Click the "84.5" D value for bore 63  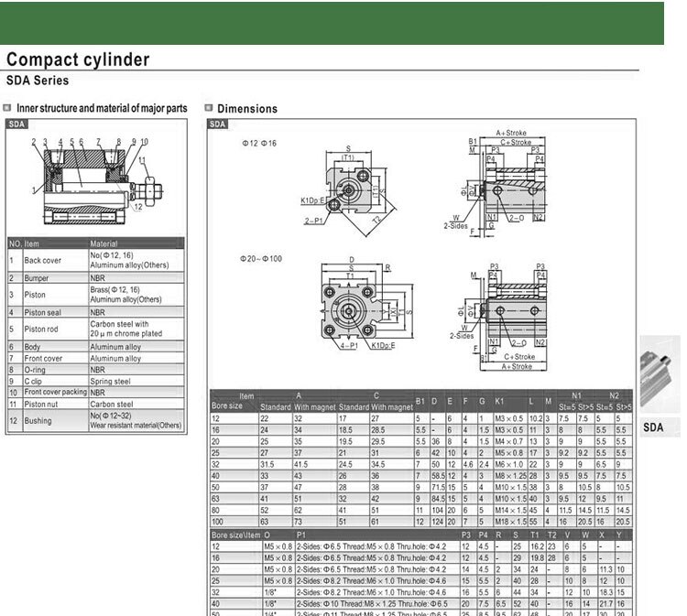coord(438,499)
